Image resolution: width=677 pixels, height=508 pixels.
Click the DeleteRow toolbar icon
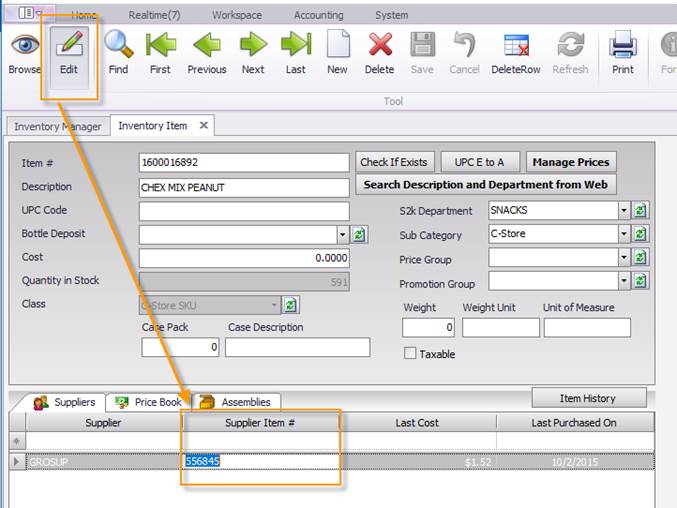pos(516,46)
